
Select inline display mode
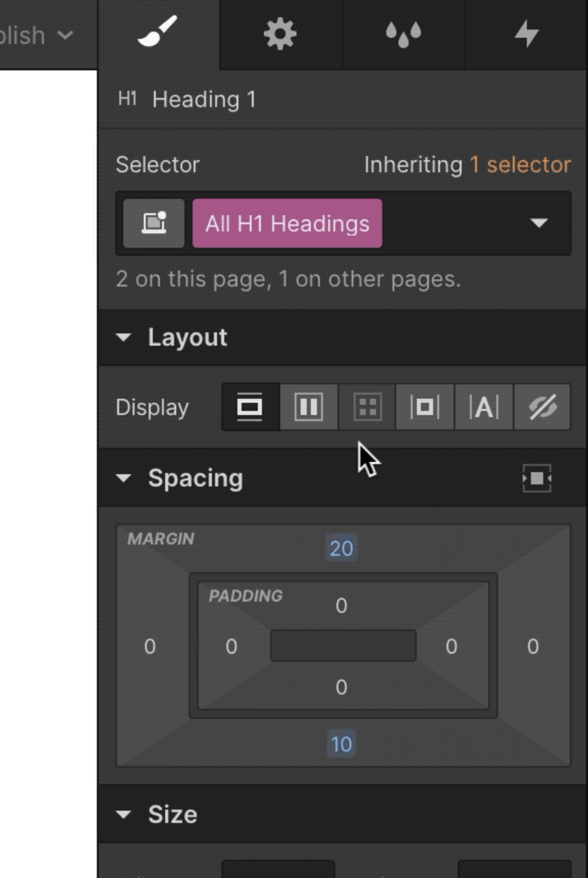[484, 407]
